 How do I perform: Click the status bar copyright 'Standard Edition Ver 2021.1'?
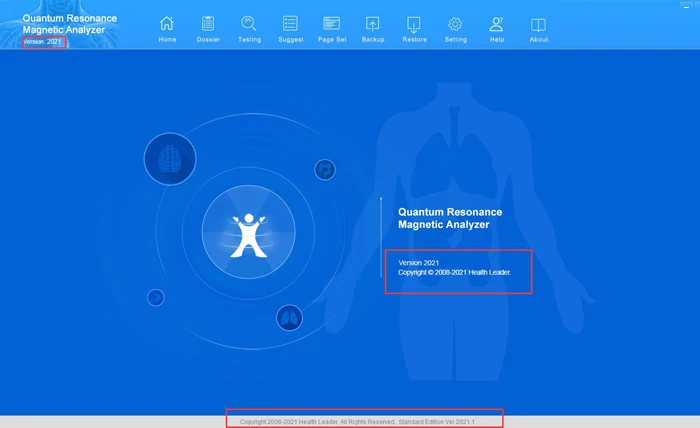(437, 422)
